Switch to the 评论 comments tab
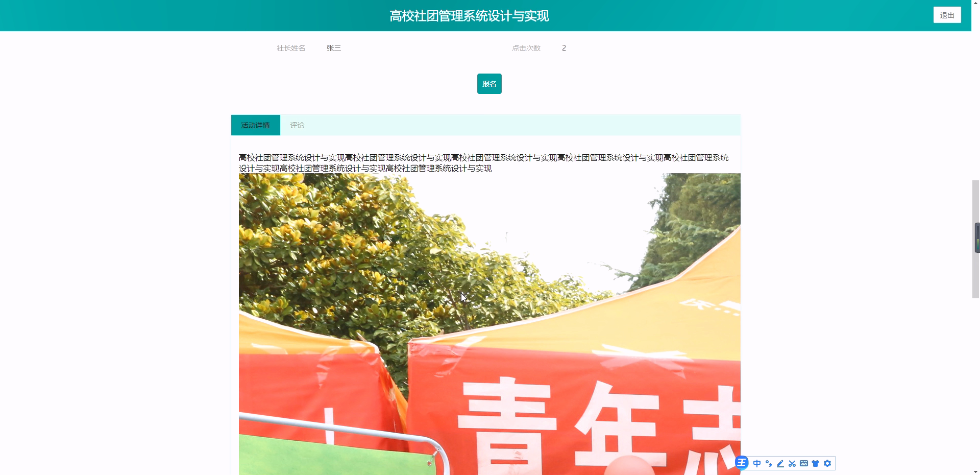 [x=298, y=125]
